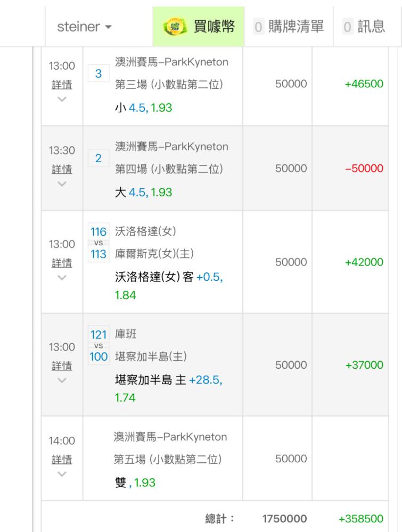Open the steiner user dropdown

click(84, 27)
